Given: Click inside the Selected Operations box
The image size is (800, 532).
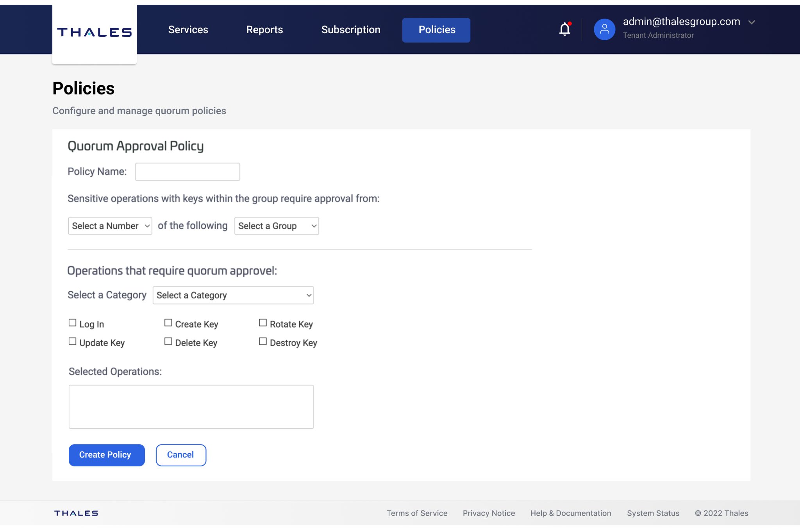Looking at the screenshot, I should (191, 407).
